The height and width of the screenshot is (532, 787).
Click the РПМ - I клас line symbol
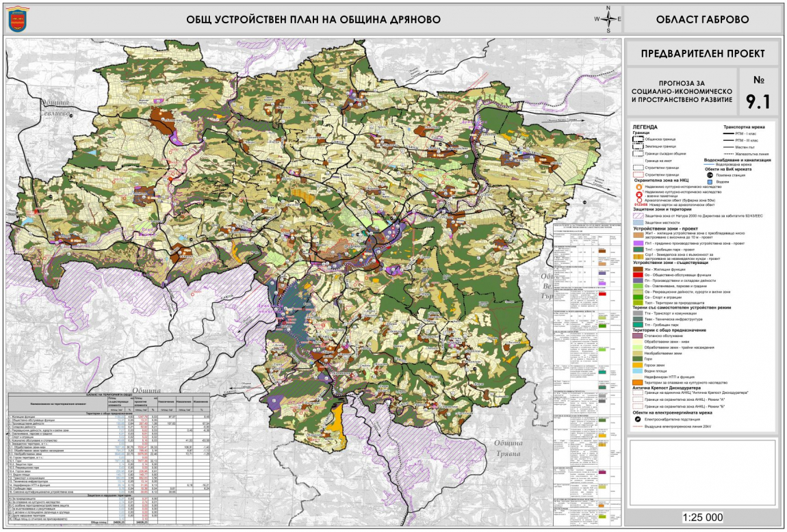click(729, 133)
